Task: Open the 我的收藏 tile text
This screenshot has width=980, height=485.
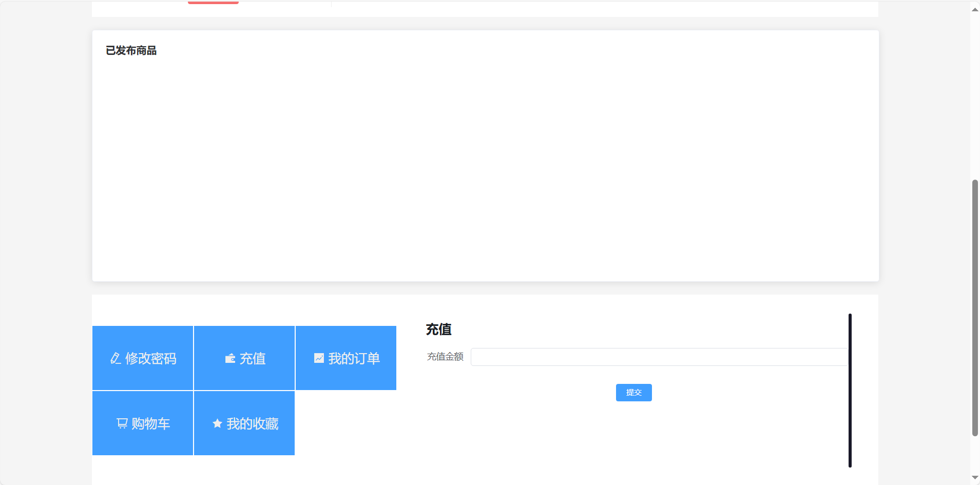Action: [x=253, y=423]
